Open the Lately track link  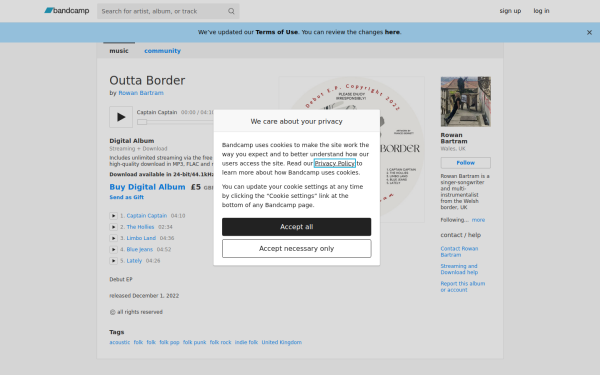click(134, 261)
